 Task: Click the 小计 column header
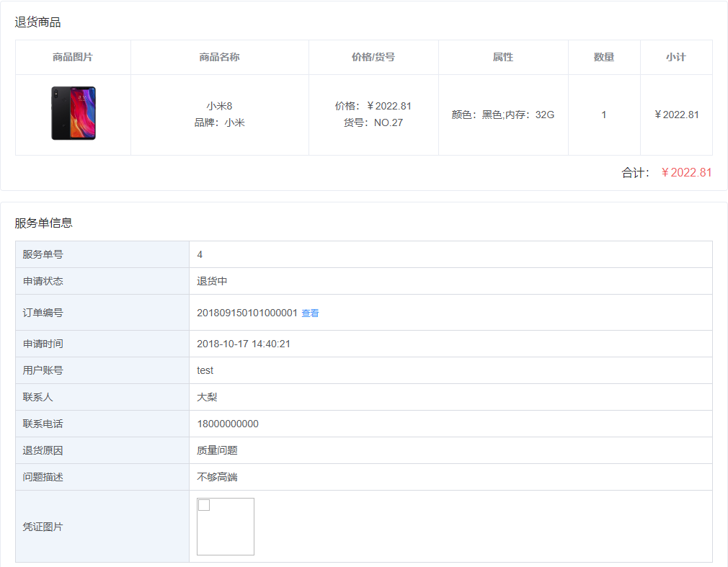click(x=675, y=56)
